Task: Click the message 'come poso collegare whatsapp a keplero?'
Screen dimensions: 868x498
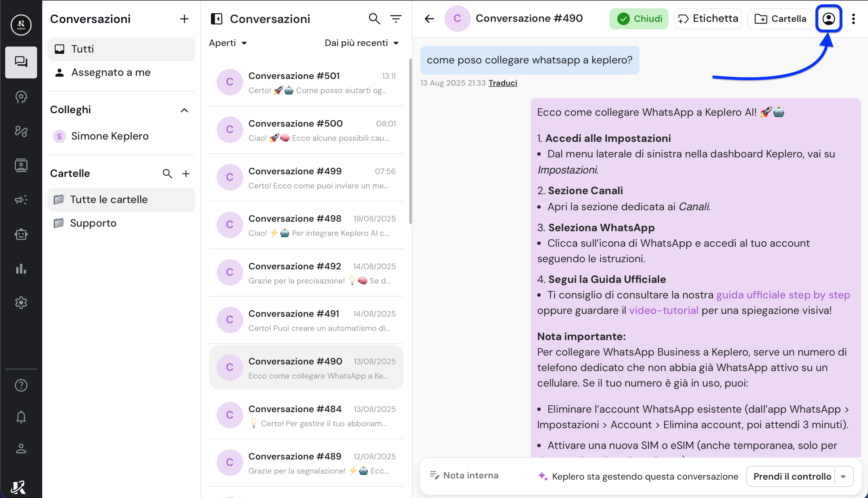Action: 529,60
